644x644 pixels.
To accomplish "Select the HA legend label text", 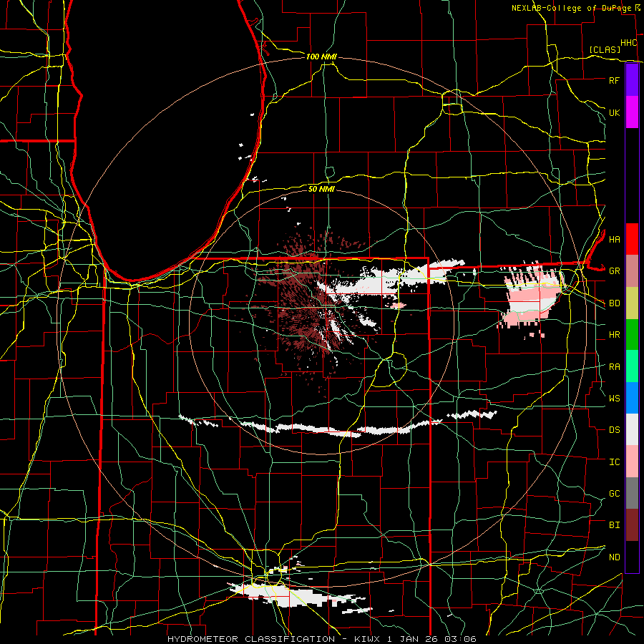I will [x=614, y=240].
